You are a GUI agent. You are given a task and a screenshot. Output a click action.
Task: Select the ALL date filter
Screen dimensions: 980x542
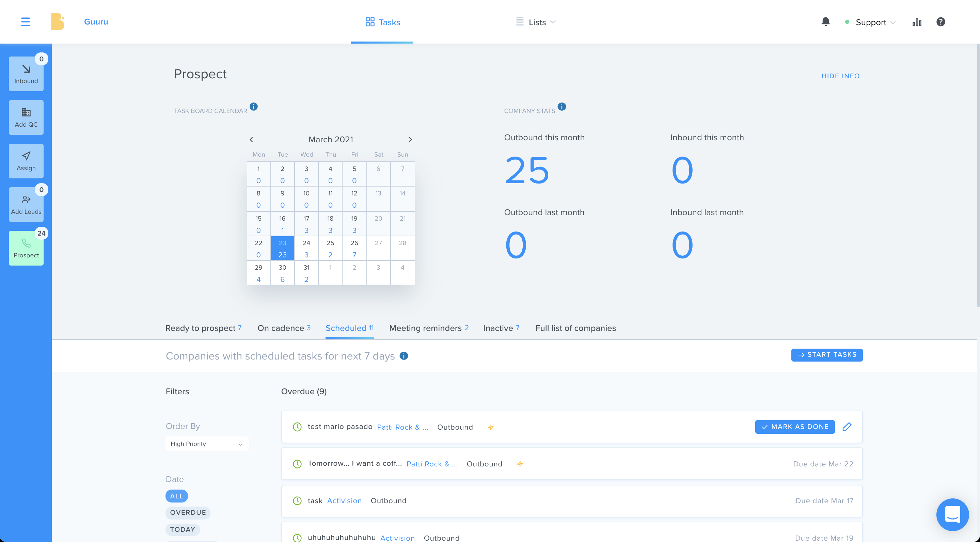coord(176,496)
